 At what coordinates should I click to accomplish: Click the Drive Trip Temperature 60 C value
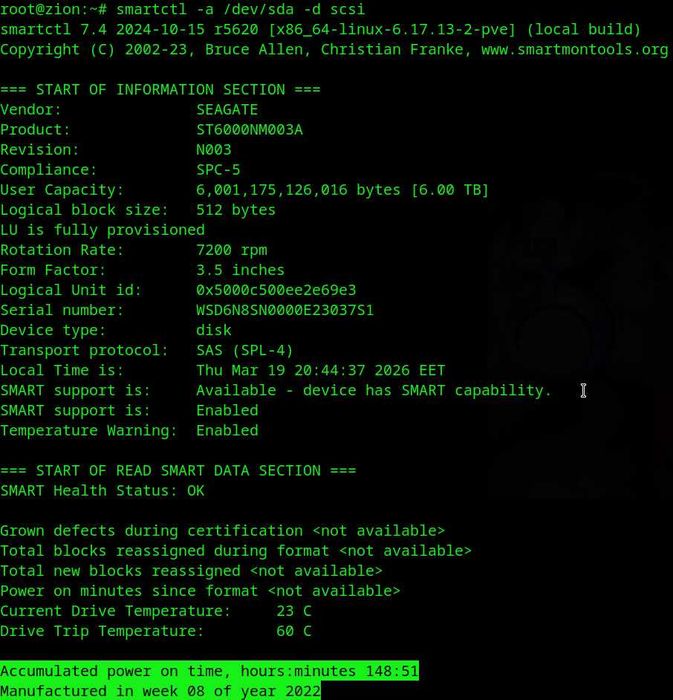[x=294, y=631]
